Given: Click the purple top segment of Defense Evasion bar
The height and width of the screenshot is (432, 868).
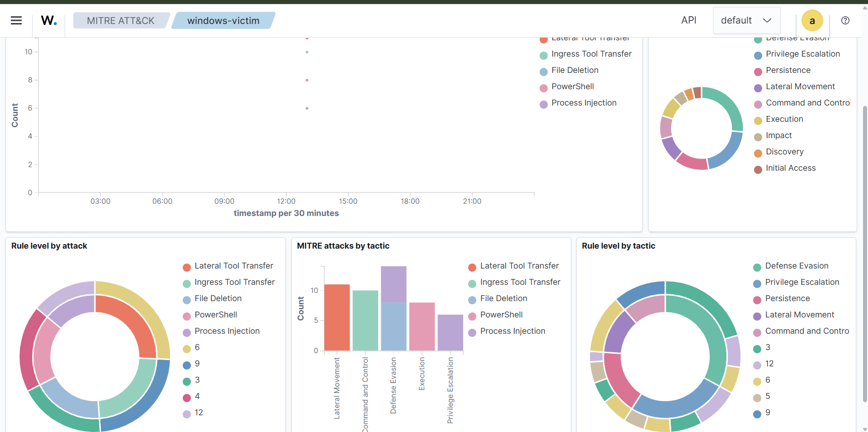Looking at the screenshot, I should coord(394,284).
